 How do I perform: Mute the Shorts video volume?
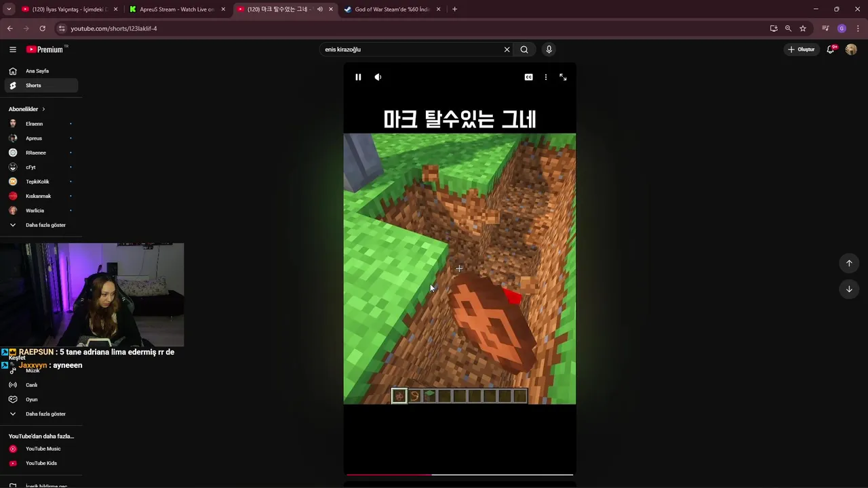tap(378, 77)
